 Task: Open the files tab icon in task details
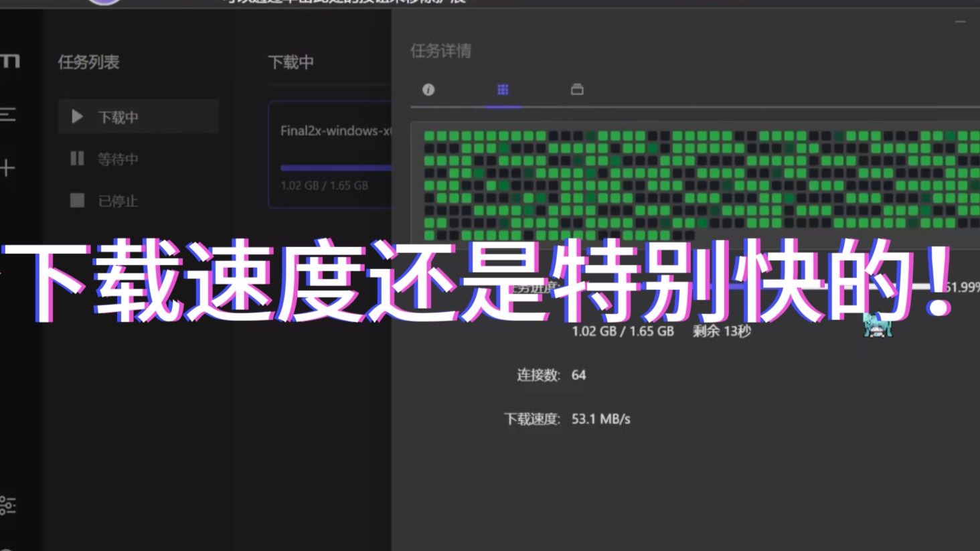pyautogui.click(x=577, y=90)
